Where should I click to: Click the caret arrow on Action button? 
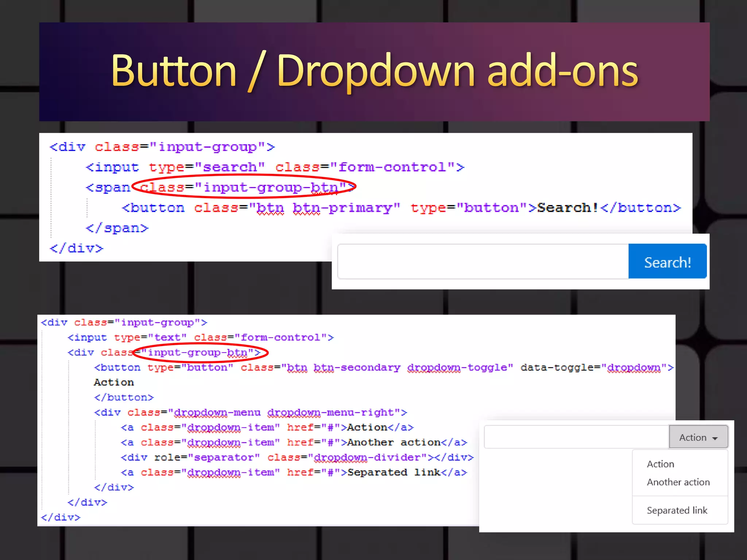tap(715, 438)
